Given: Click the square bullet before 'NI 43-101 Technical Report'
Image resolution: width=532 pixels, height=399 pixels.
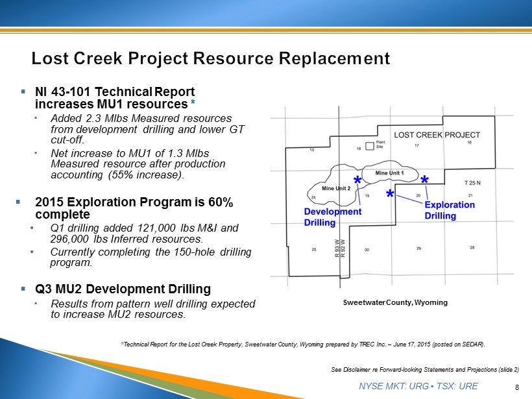Looking at the screenshot, I should tap(23, 92).
